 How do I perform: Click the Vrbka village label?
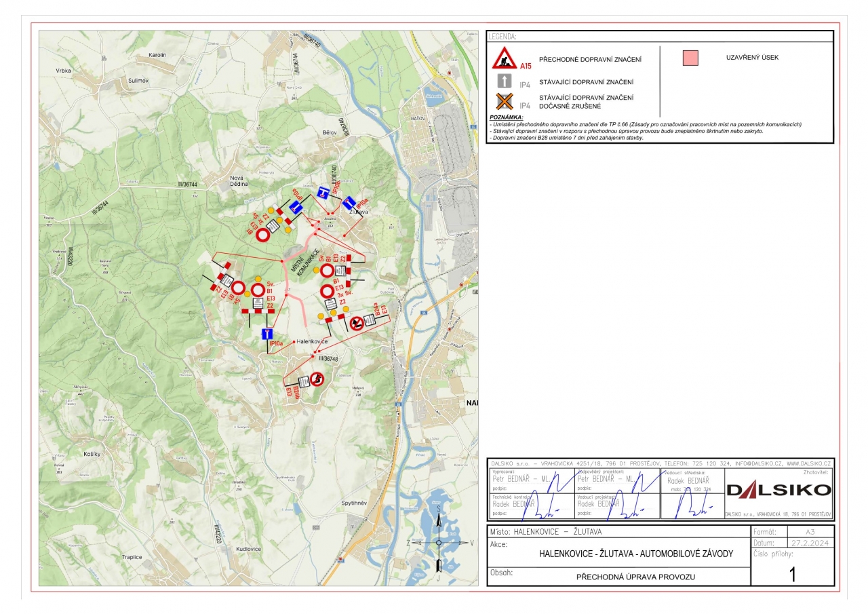point(64,71)
